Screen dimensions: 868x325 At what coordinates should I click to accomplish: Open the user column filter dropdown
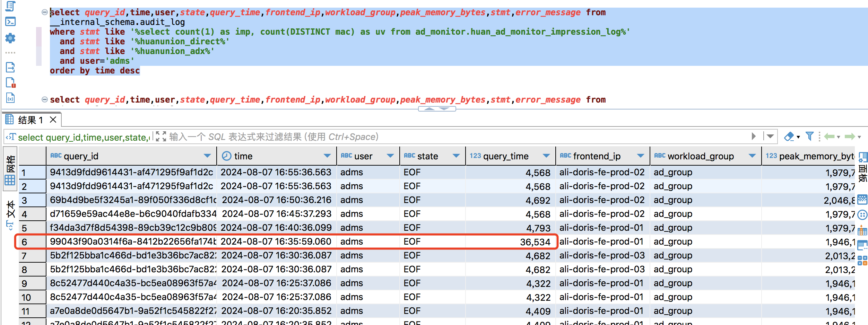click(390, 156)
